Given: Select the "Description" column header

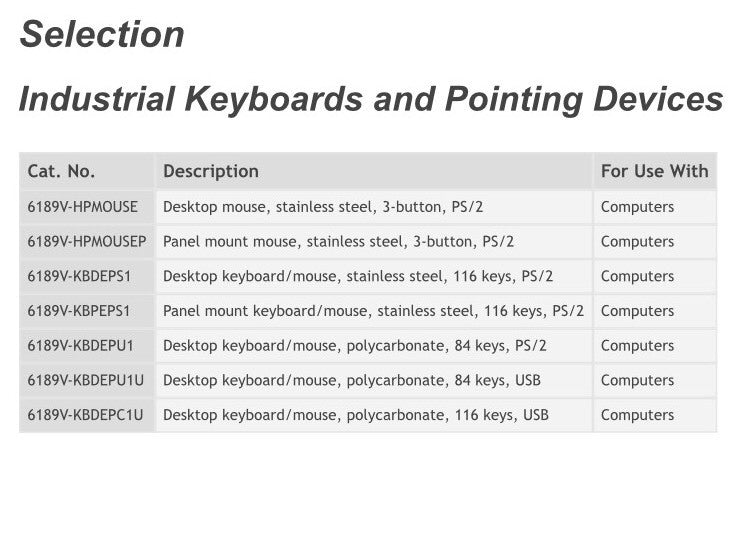Looking at the screenshot, I should click(x=211, y=171).
